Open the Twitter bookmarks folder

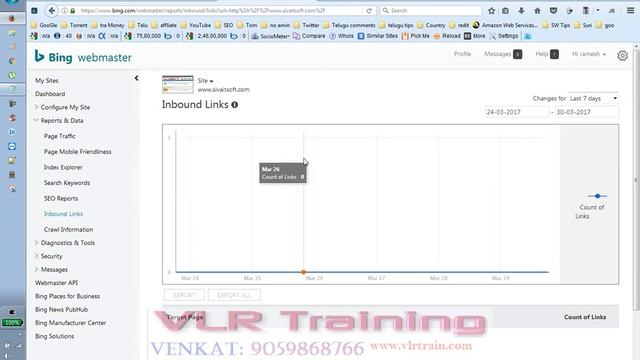point(307,25)
